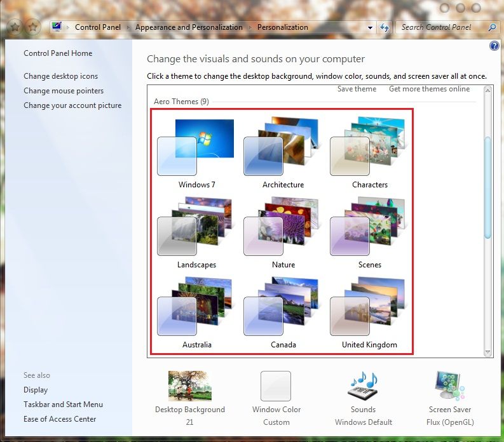Click the Sounds text label
Screen dimensions: 504x442
coord(363,410)
